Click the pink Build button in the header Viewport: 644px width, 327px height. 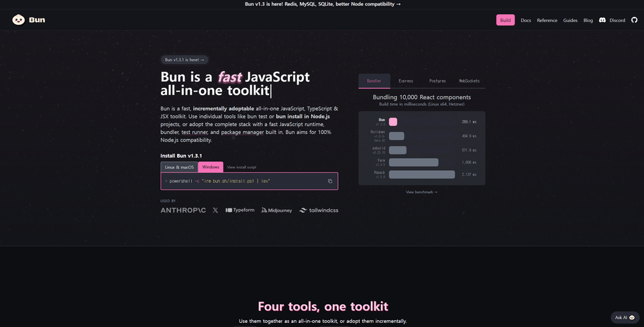(x=505, y=20)
